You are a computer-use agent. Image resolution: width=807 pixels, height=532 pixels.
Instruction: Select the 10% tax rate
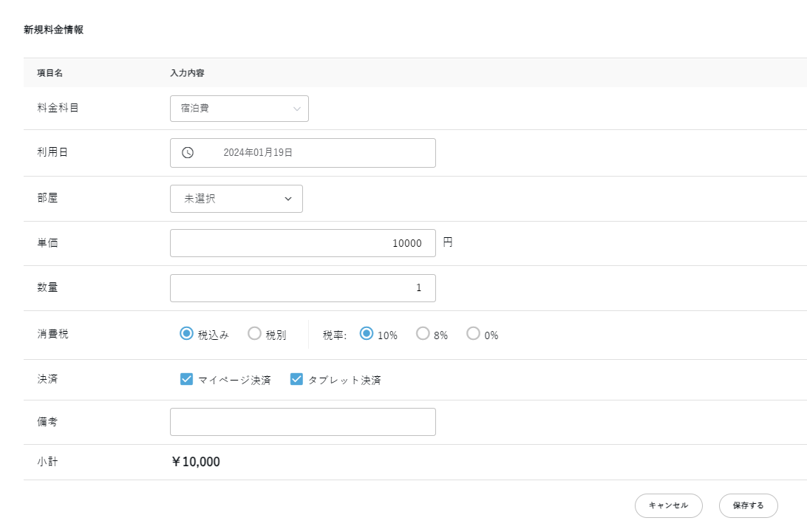pos(366,334)
